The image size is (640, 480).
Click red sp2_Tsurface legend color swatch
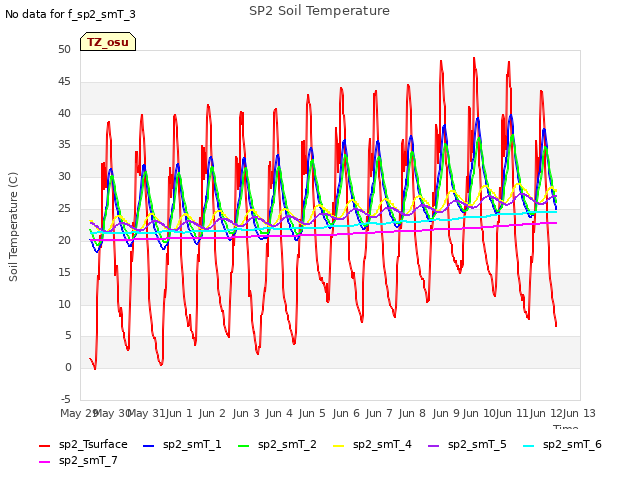(x=44, y=446)
